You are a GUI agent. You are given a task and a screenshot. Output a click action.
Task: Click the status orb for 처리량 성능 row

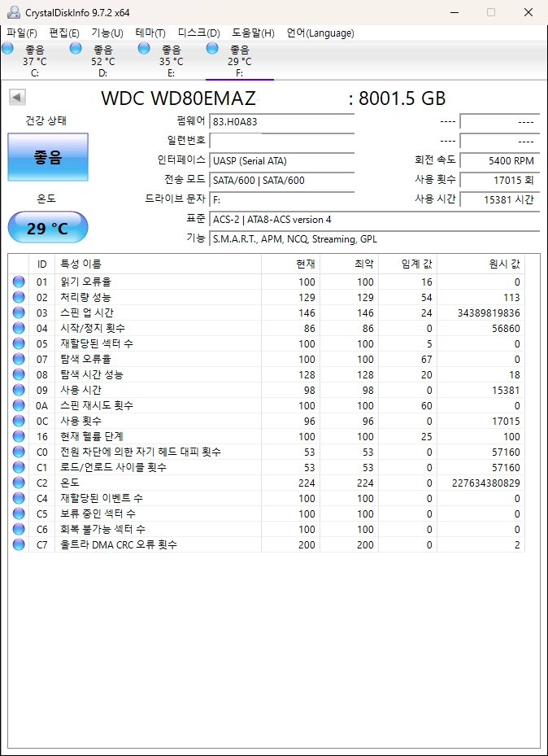(19, 297)
